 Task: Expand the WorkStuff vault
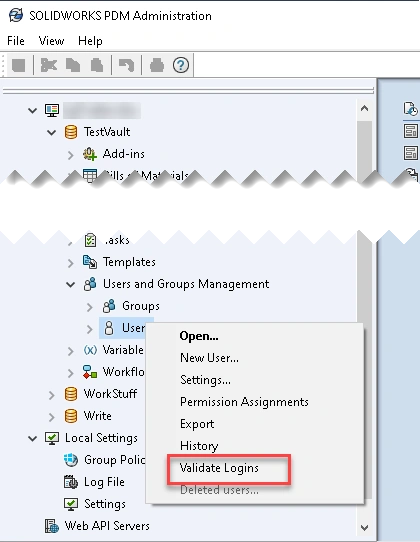pos(52,395)
